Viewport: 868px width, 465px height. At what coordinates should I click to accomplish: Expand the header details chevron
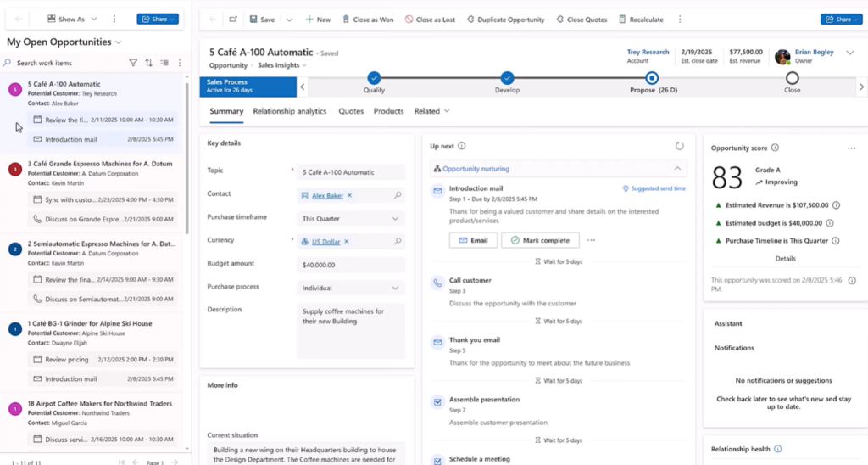849,53
